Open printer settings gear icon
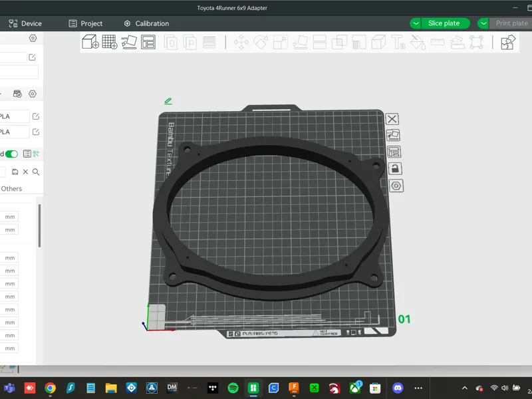This screenshot has width=532, height=399. [33, 38]
